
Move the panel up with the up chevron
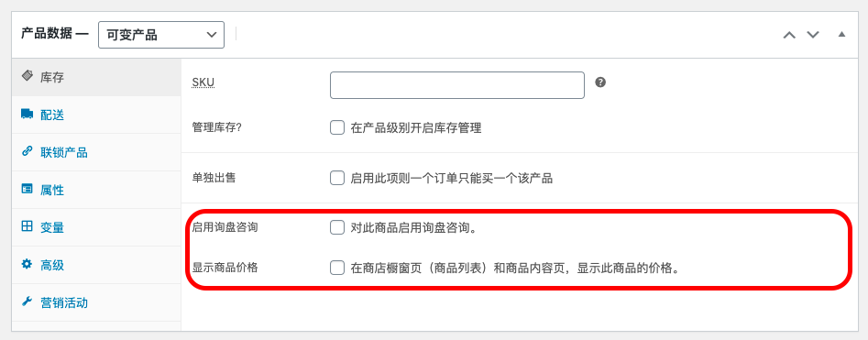(789, 35)
